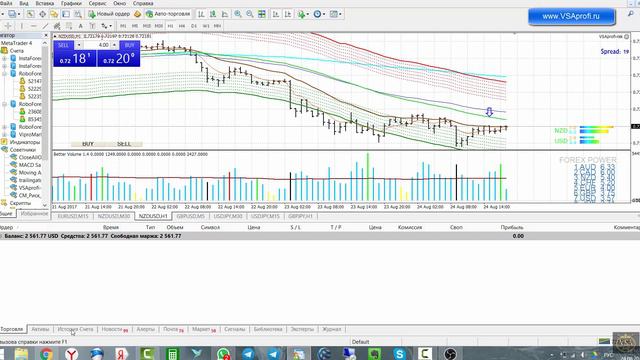Click the Data Window crosshair-circle icon

coord(42,14)
